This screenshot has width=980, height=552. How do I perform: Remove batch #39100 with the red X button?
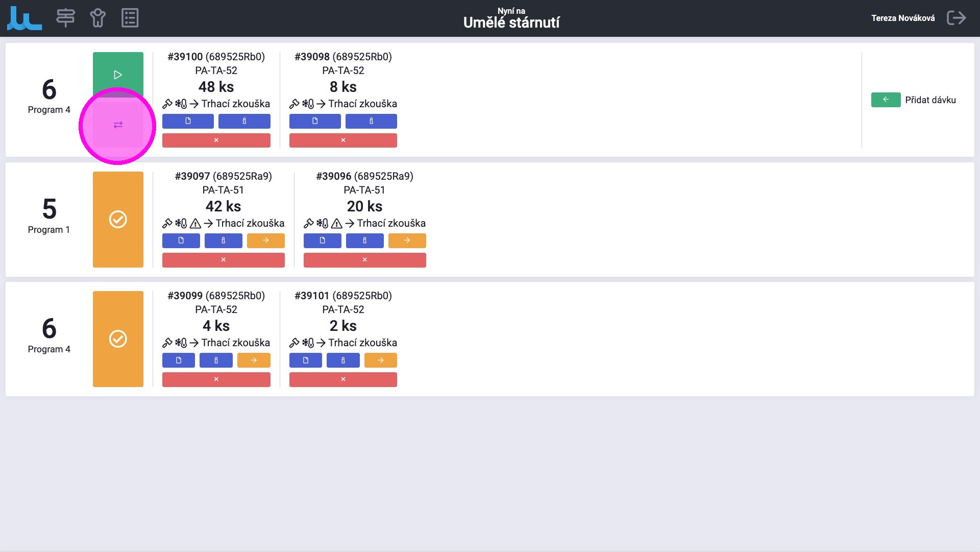(216, 140)
